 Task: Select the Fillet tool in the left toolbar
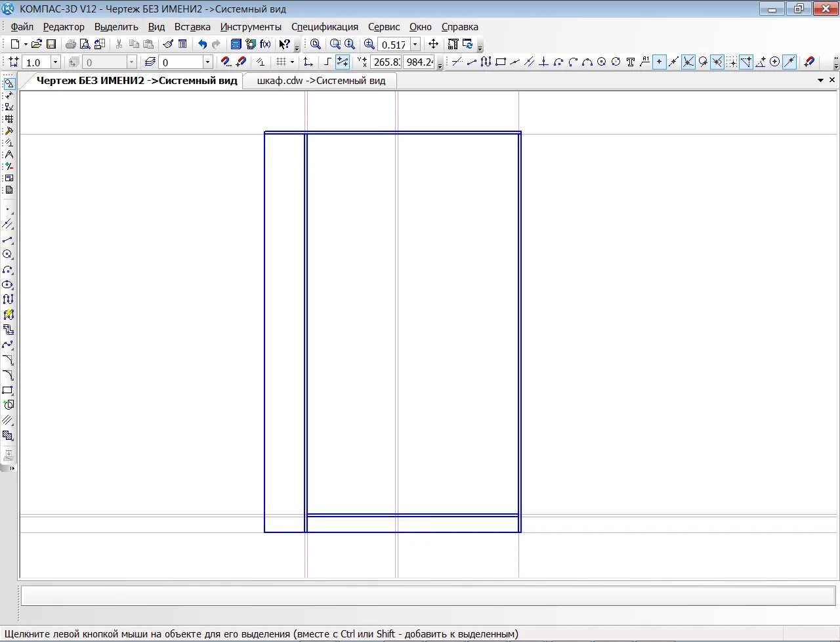(8, 375)
